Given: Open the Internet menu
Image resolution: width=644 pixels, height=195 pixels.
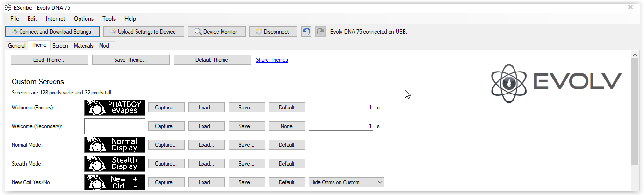Looking at the screenshot, I should (55, 19).
